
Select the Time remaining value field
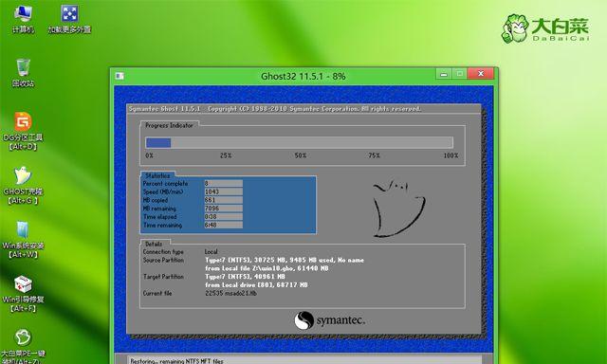tap(224, 226)
